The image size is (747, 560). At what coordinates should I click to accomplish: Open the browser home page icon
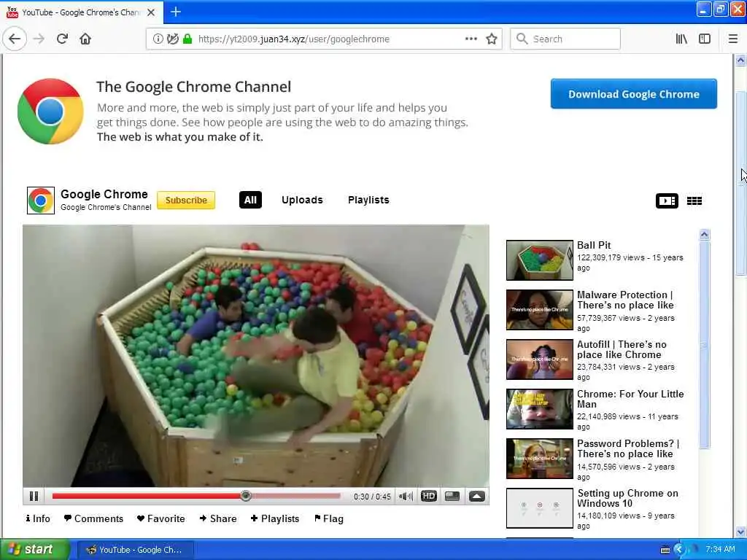(x=85, y=39)
